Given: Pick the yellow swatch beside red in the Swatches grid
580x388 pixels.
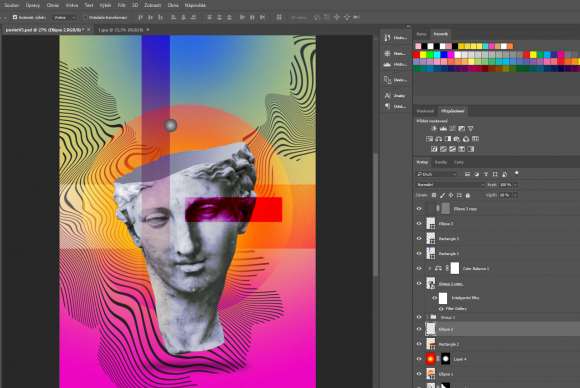Looking at the screenshot, I should coord(423,55).
